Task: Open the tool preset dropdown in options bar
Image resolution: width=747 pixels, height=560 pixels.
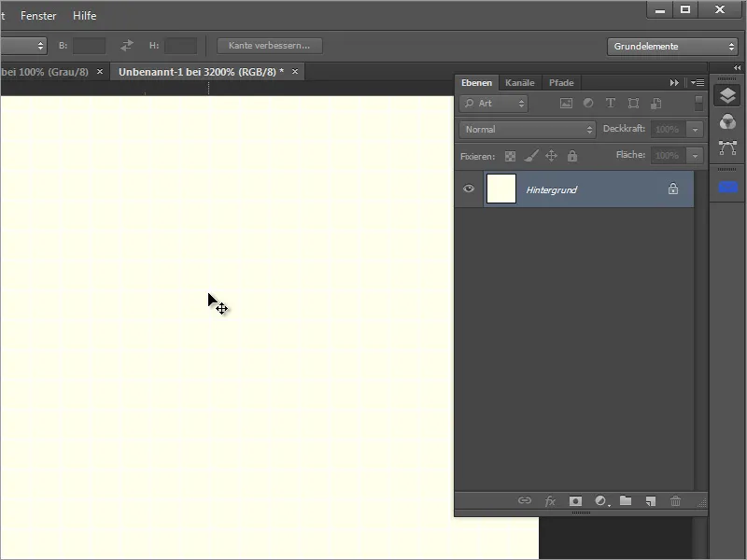Action: click(x=23, y=46)
